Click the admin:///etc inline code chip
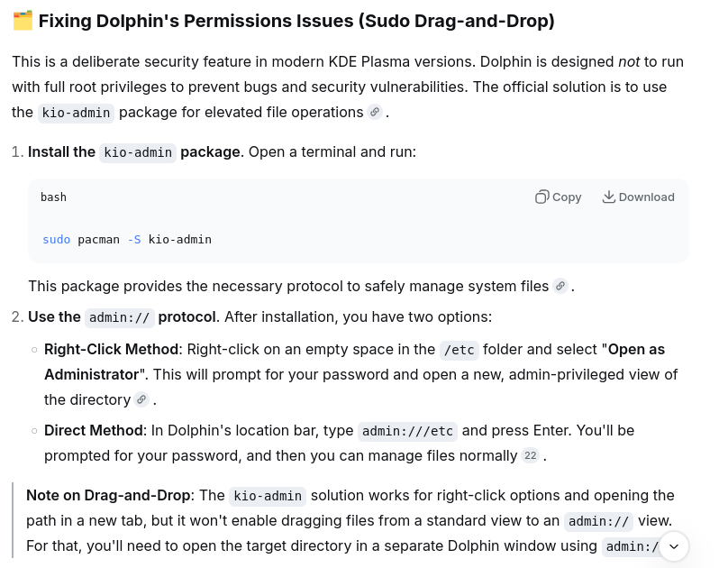The height and width of the screenshot is (568, 728). [x=407, y=431]
